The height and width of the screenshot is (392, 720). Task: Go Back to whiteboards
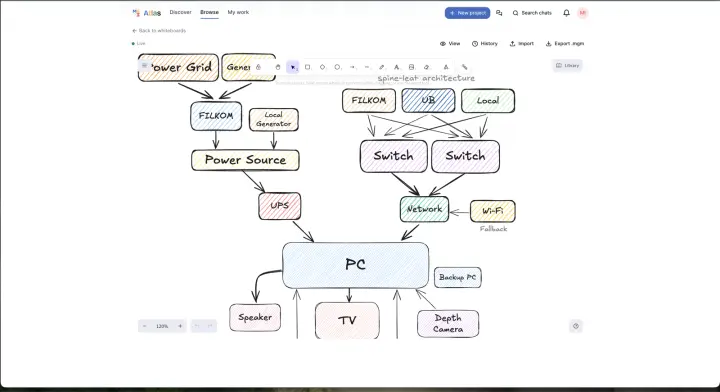[159, 31]
